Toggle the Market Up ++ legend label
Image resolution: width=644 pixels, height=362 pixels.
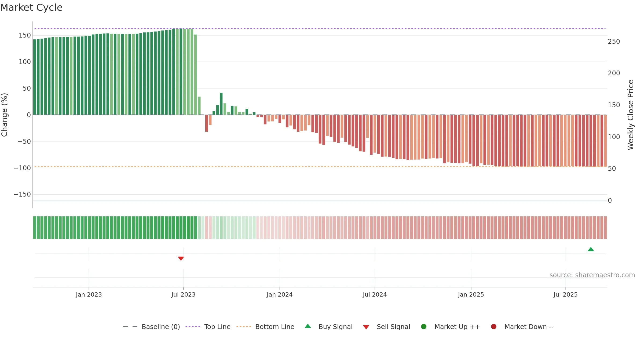tap(457, 327)
